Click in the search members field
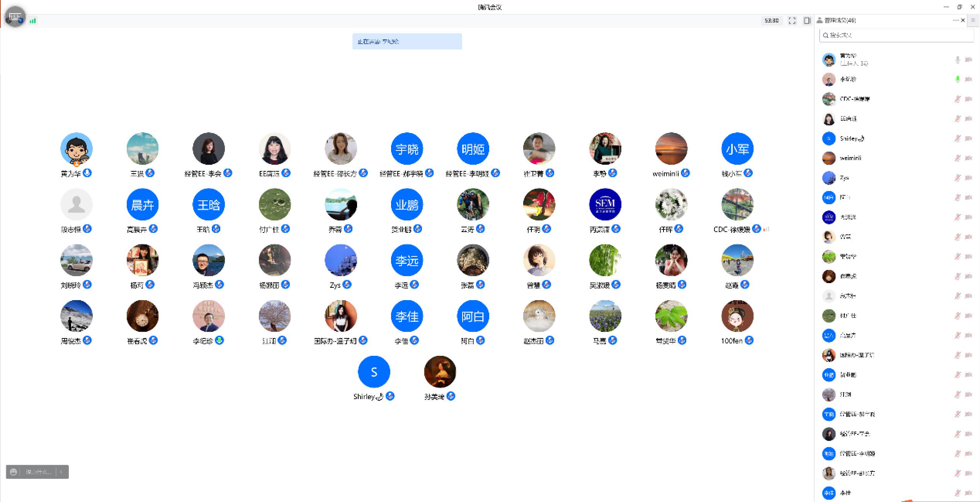Viewport: 980px width, 502px height. (x=897, y=35)
